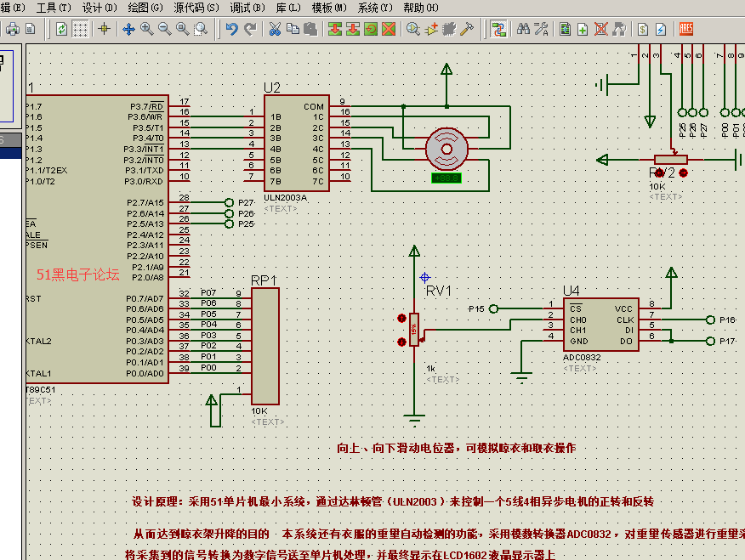Click the Block Copy icon

[335, 30]
